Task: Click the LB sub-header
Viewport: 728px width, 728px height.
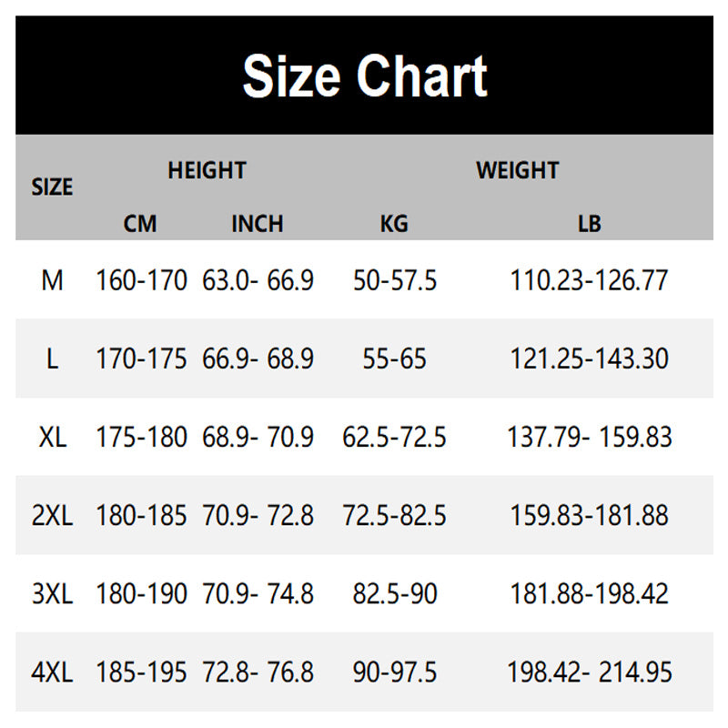Action: coord(589,224)
